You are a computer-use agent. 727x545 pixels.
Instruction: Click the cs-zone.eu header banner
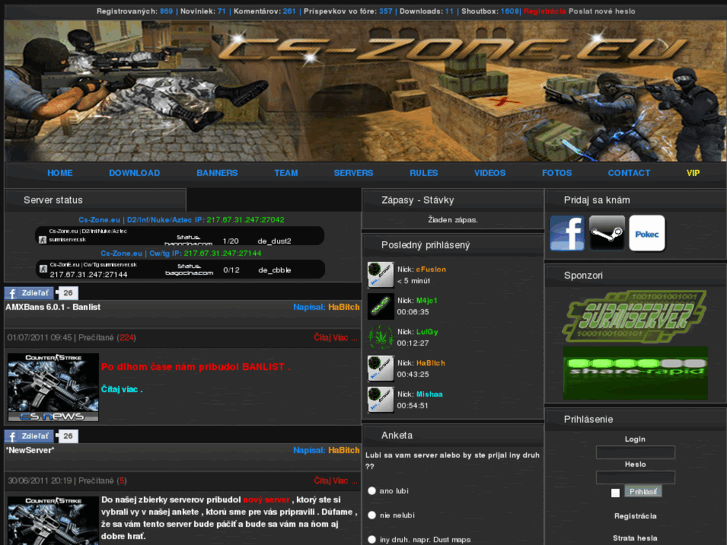365,91
